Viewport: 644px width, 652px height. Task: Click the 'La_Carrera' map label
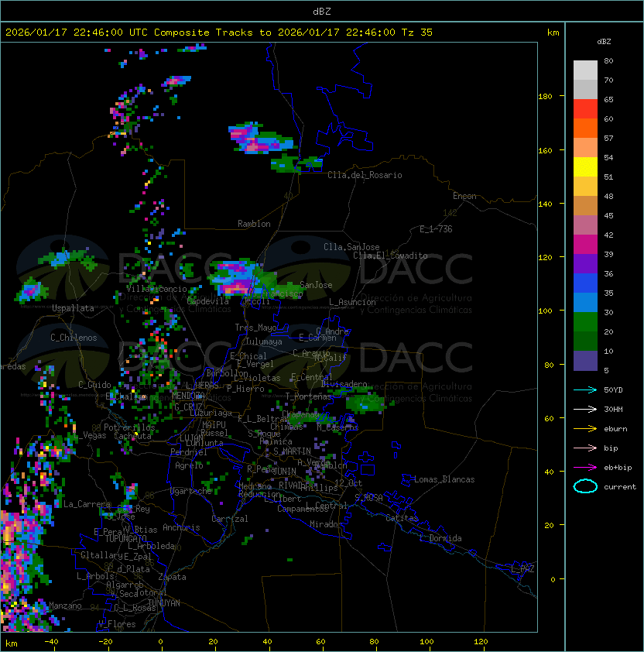coord(87,504)
